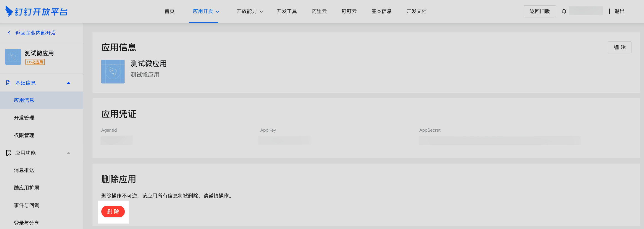Go to 首页 in the top nav
This screenshot has width=644, height=229.
[169, 11]
